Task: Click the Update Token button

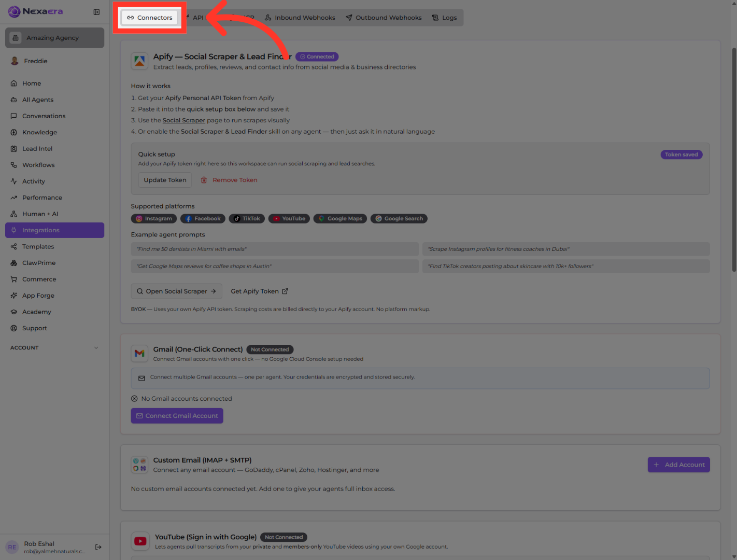Action: pos(165,180)
